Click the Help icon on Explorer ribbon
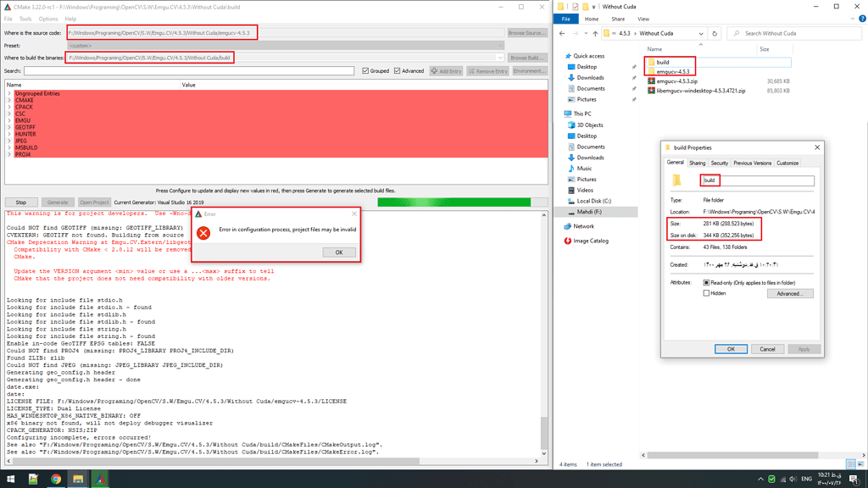Viewport: 868px width, 488px height. [x=862, y=19]
